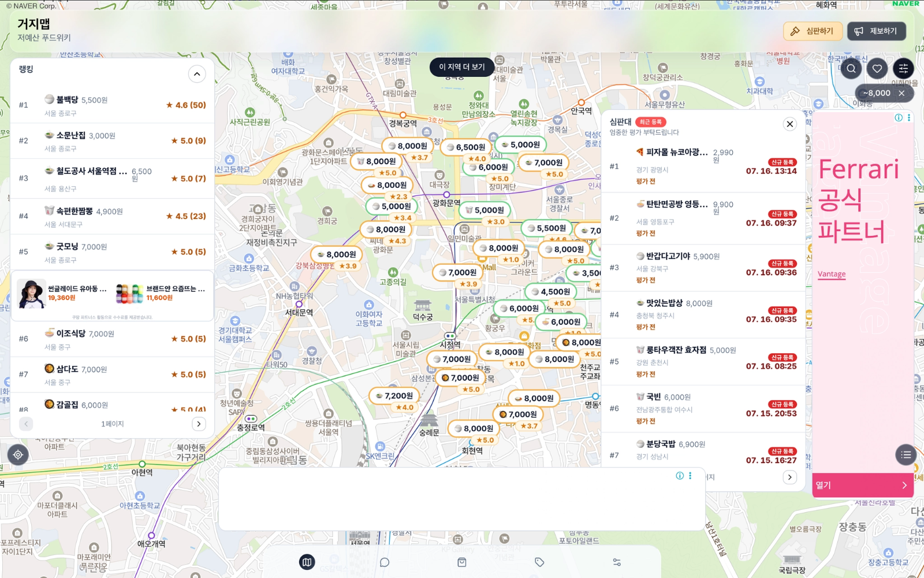Click 8,000원 marker rated 2.3

388,186
